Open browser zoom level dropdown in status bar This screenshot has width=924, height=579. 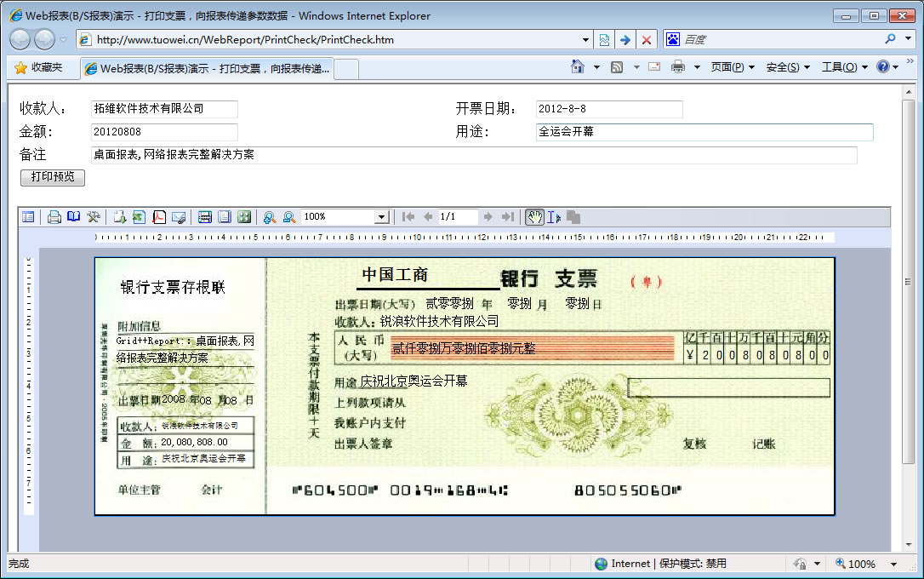coord(893,564)
